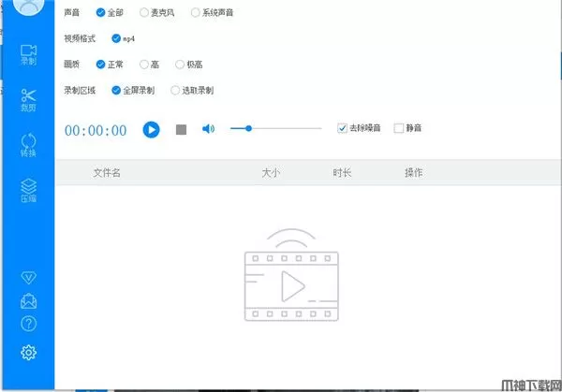Click the 录制区域 settings label
562x392 pixels.
tap(80, 90)
